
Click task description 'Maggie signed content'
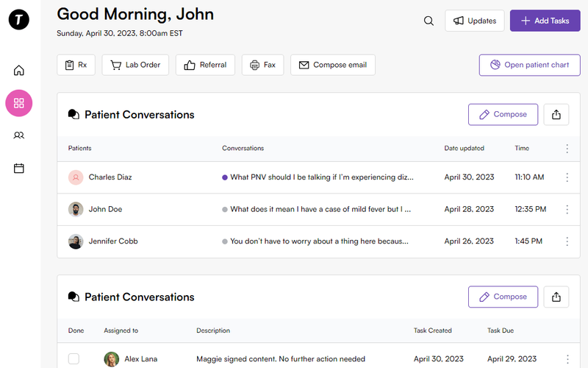(x=281, y=359)
